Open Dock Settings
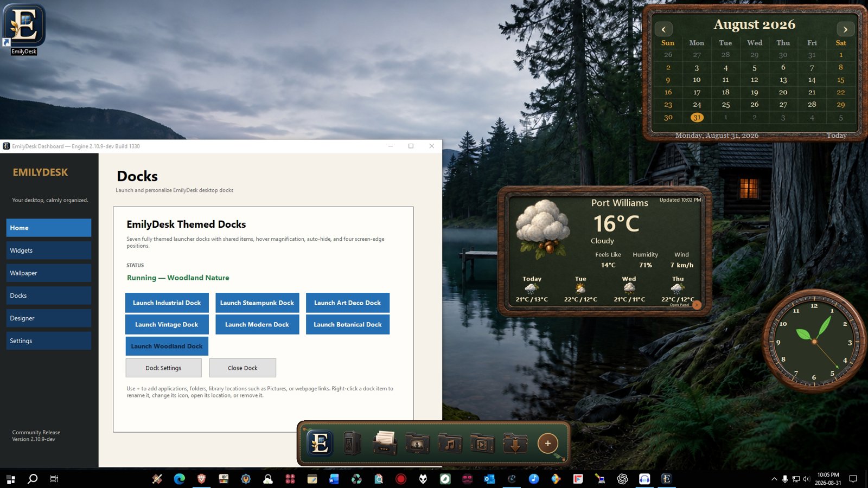868x488 pixels. click(163, 368)
